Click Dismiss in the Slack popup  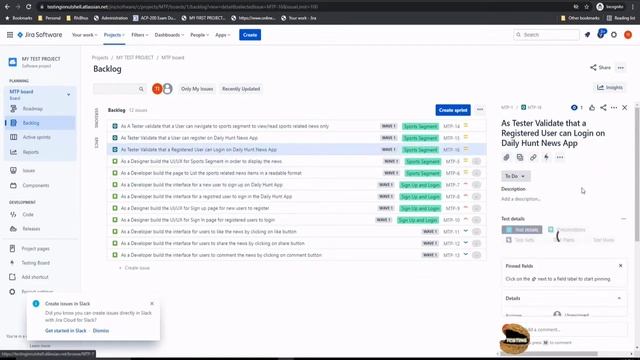[101, 331]
